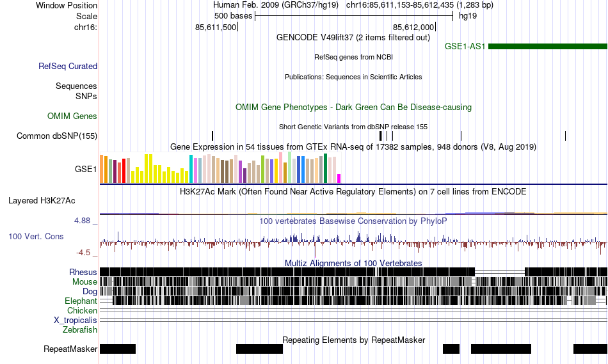Open 100 vertebrates Basewise Conservation by PhyloP title
Viewport: 608px width, 364px height.
tap(353, 221)
